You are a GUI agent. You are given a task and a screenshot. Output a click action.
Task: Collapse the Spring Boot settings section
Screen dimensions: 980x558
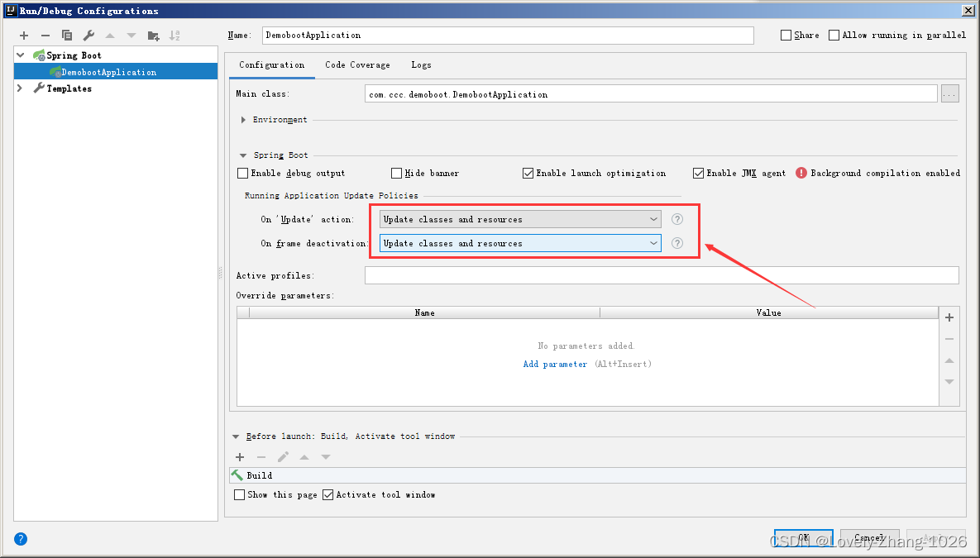tap(243, 155)
